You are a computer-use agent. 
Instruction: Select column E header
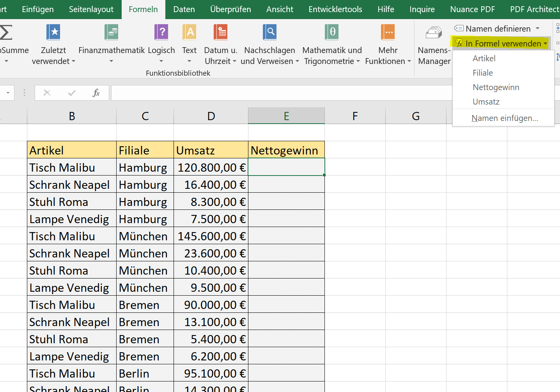286,116
